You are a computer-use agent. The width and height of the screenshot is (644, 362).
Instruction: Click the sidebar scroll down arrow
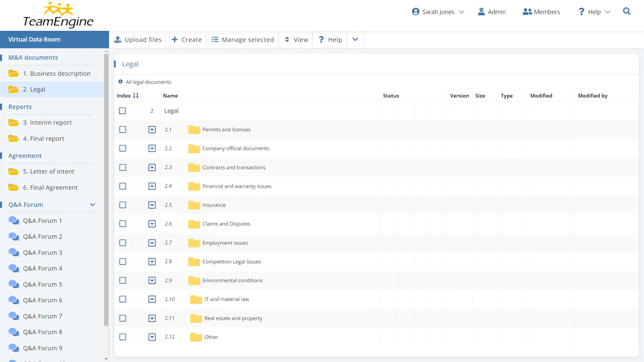pos(106,359)
